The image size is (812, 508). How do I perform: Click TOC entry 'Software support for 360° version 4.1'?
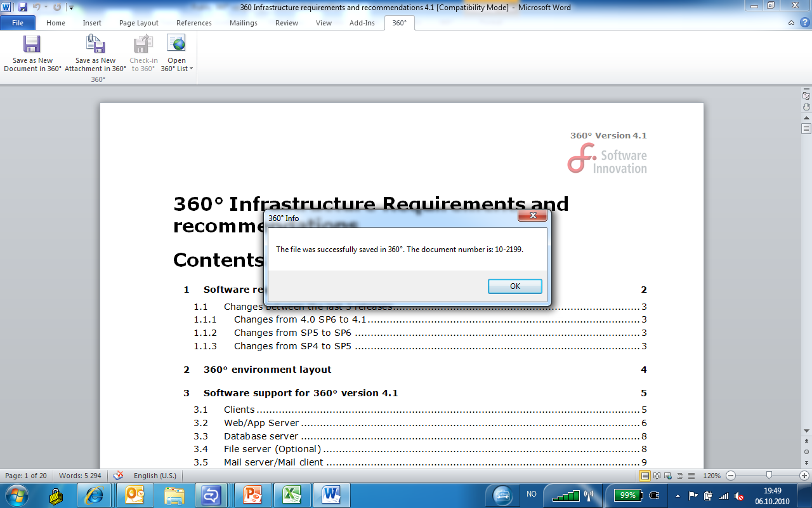(301, 393)
